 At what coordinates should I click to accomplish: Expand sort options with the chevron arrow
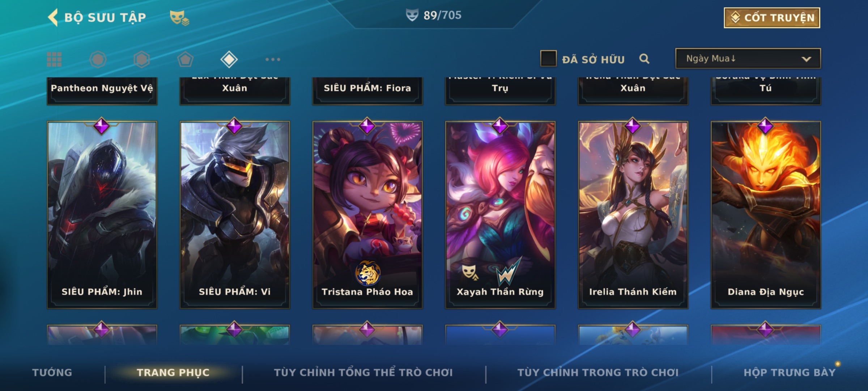[x=806, y=59]
